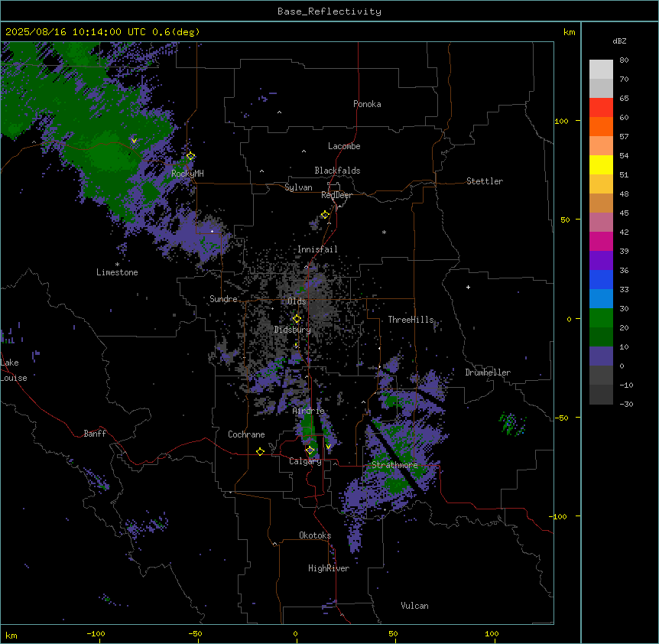Click the HighRiver label
Viewport: 659px width, 644px height.
tap(329, 568)
